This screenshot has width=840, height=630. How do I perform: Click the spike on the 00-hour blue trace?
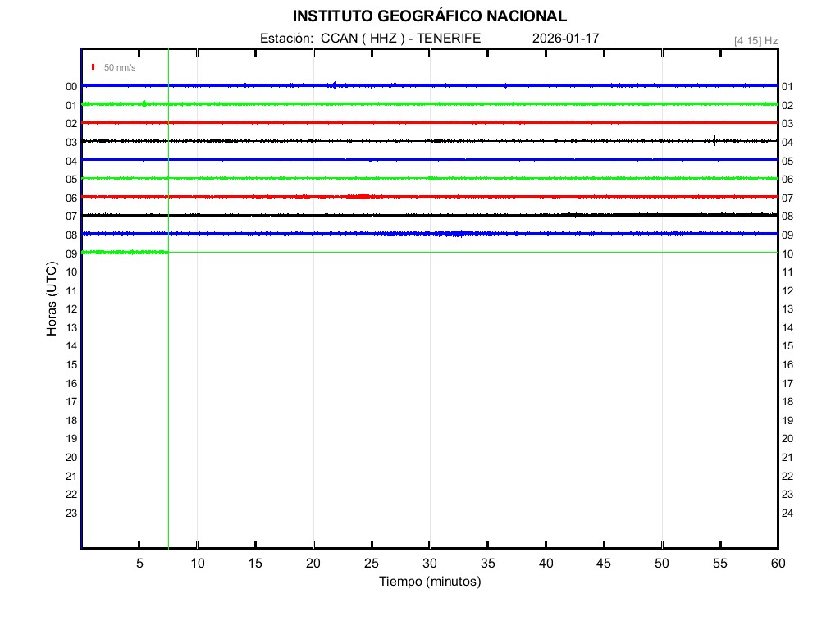coord(334,84)
